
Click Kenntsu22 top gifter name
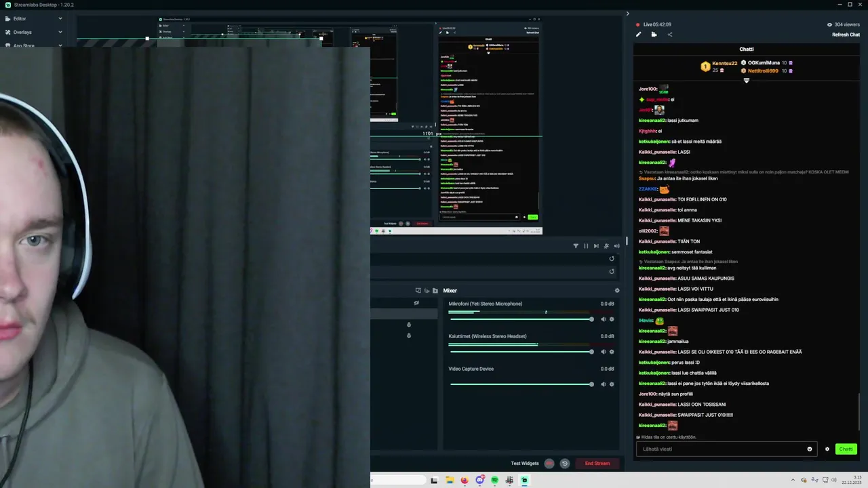click(724, 63)
